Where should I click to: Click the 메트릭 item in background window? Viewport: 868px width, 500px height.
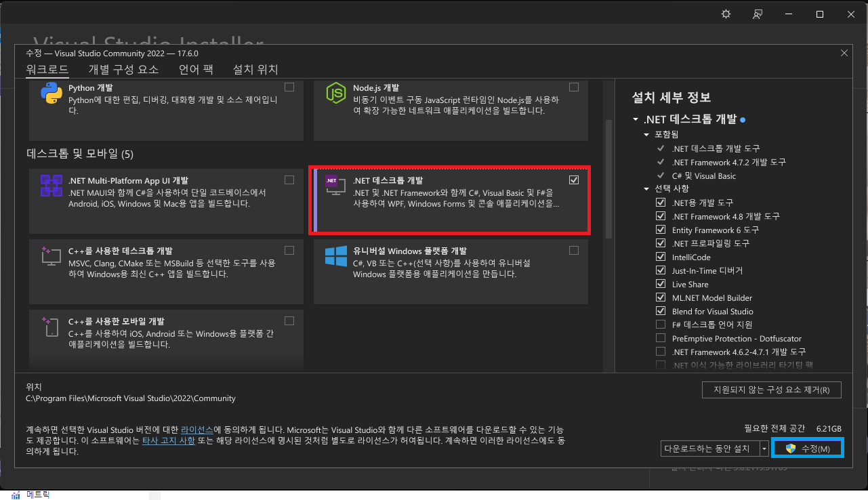(x=38, y=495)
